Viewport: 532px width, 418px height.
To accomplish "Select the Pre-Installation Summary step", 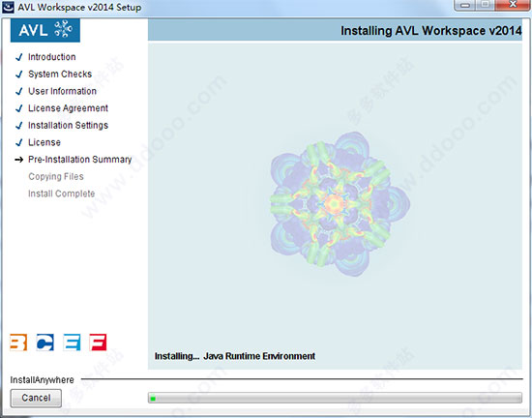I will 79,160.
